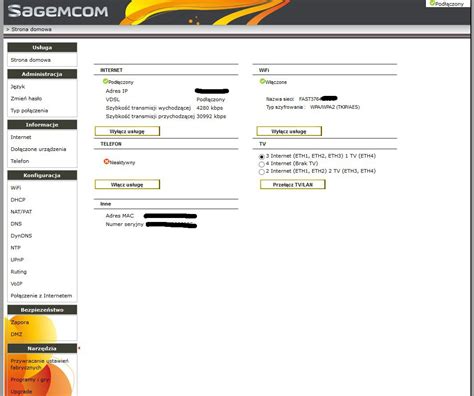The width and height of the screenshot is (474, 396).
Task: Click the WPA/WPA2 (TKIP/AES) encryption text
Action: point(335,107)
